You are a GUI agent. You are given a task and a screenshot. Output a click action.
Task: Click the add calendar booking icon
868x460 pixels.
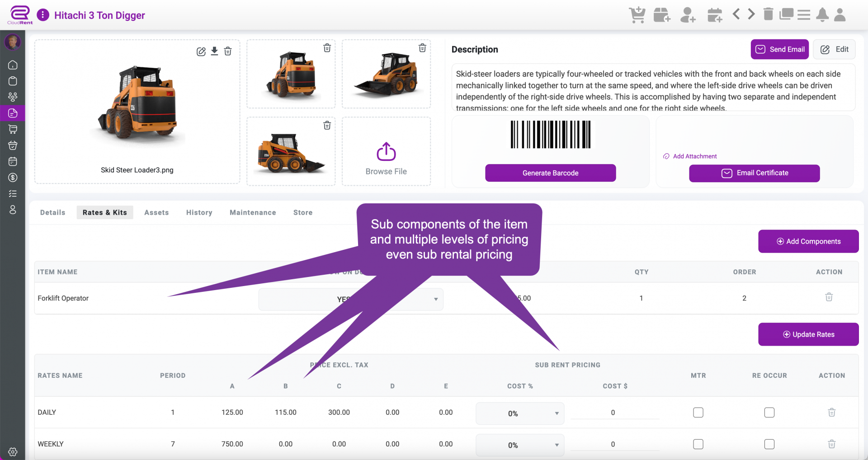point(715,15)
